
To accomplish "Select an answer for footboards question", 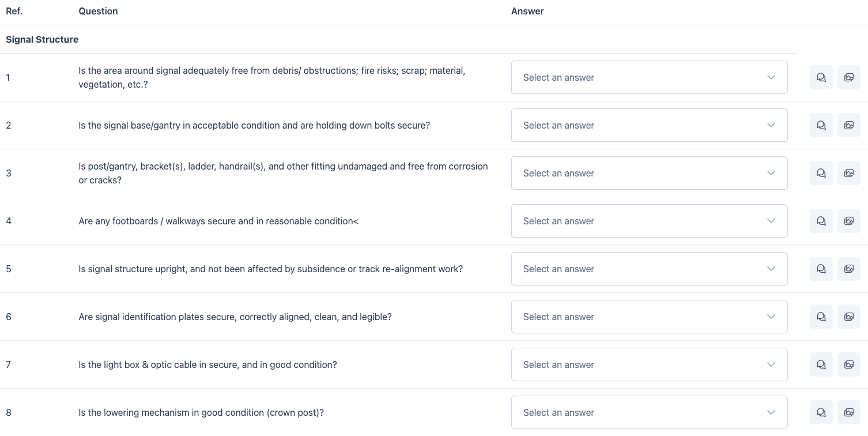I will pyautogui.click(x=649, y=221).
